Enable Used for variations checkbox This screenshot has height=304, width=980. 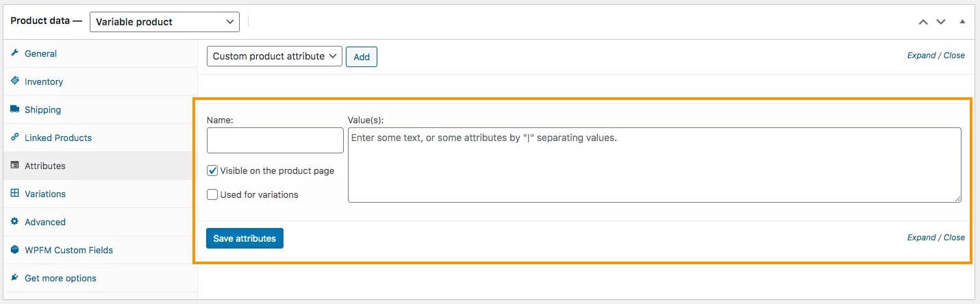[213, 194]
